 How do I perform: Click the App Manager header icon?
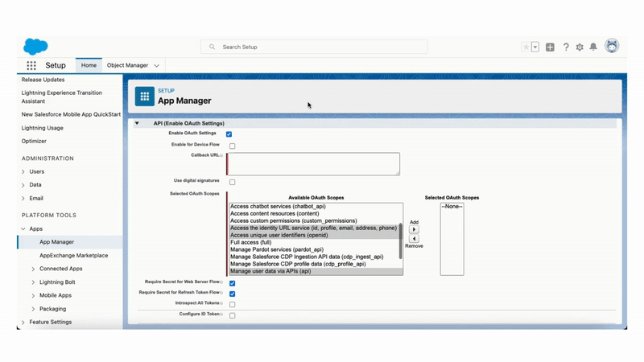pos(145,97)
